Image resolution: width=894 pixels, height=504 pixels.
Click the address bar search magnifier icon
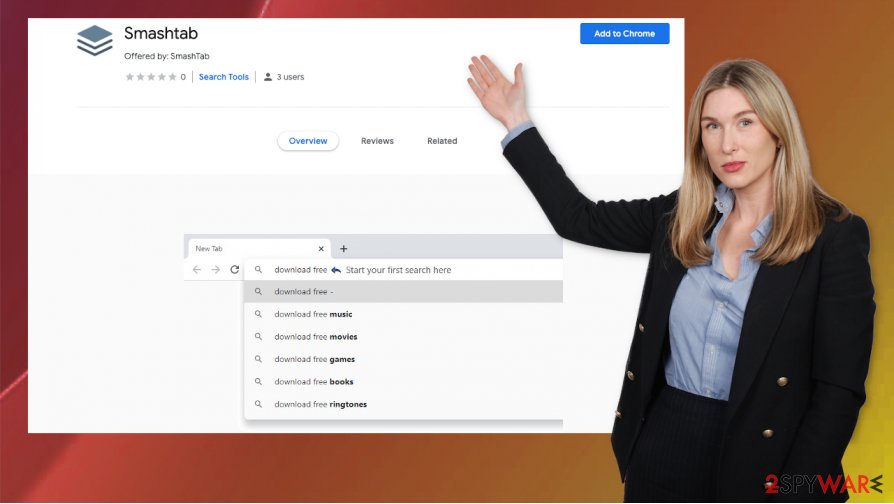[x=258, y=270]
